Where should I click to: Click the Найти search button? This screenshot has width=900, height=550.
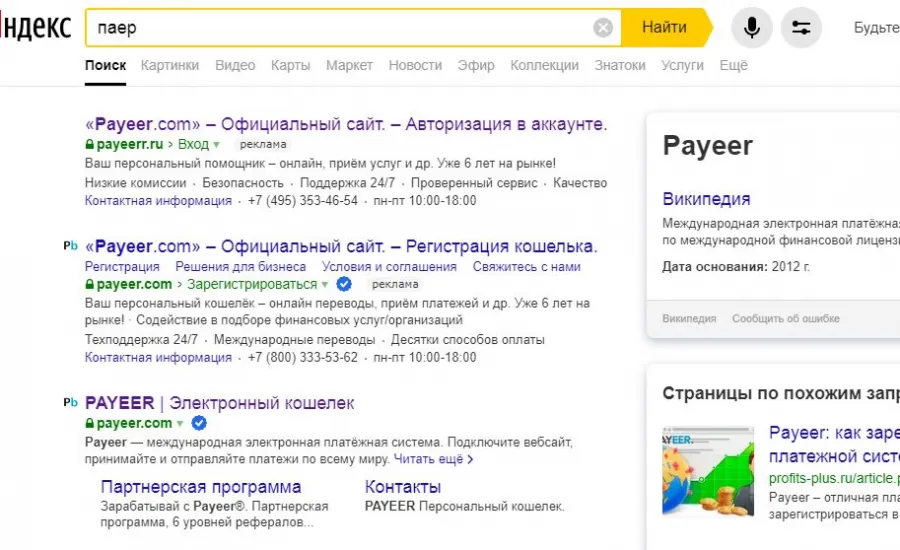(665, 28)
